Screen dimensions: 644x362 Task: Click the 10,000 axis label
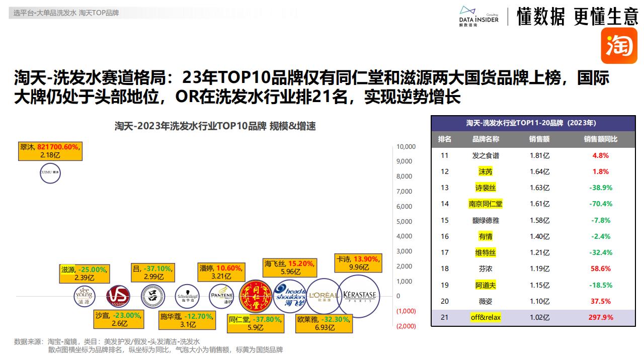point(406,146)
